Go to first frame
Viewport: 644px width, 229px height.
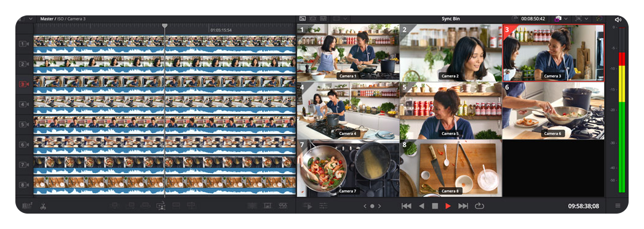(x=406, y=206)
